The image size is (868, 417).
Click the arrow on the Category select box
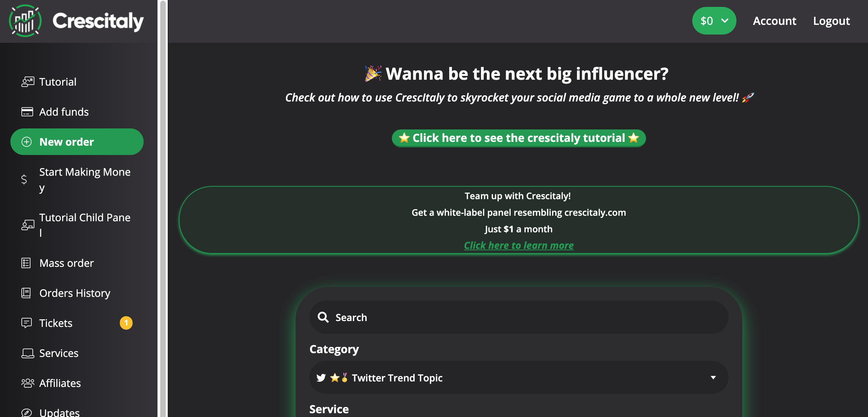[713, 378]
